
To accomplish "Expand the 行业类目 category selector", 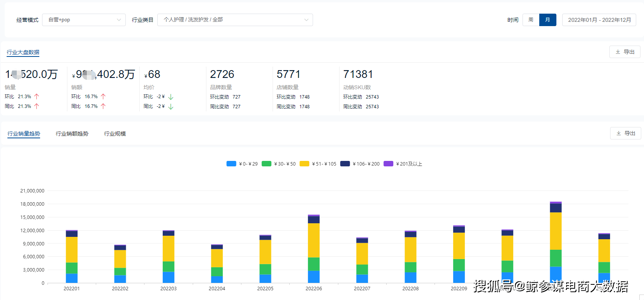I will (x=235, y=20).
